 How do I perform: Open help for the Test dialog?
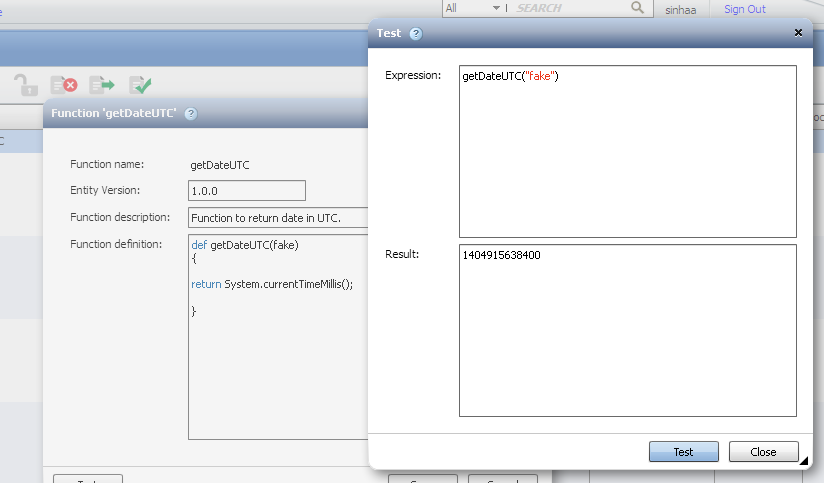(x=416, y=33)
